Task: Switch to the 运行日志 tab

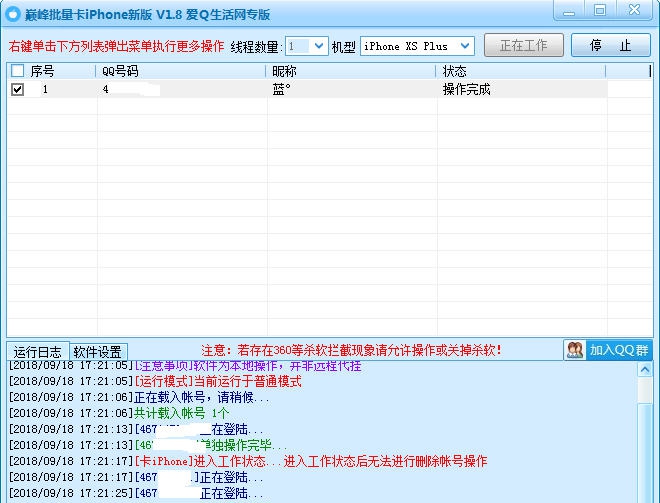Action: tap(38, 352)
